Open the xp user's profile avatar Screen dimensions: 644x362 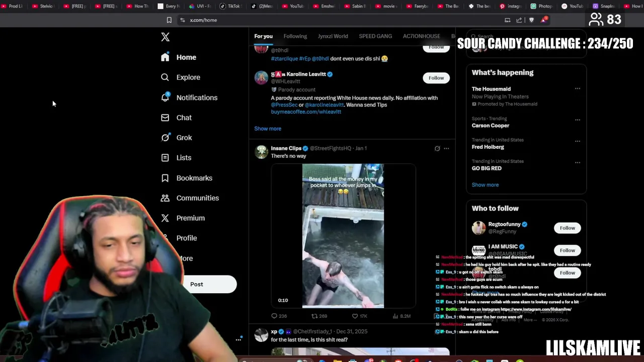coord(261,335)
